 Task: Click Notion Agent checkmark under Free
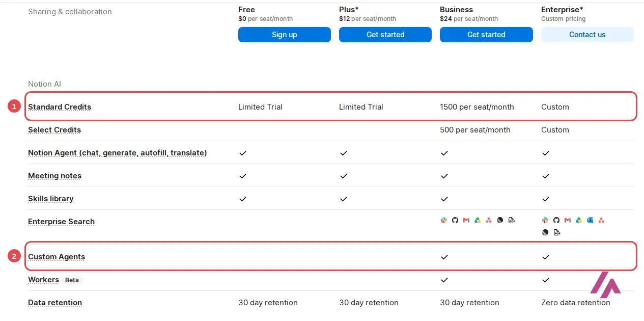(243, 153)
